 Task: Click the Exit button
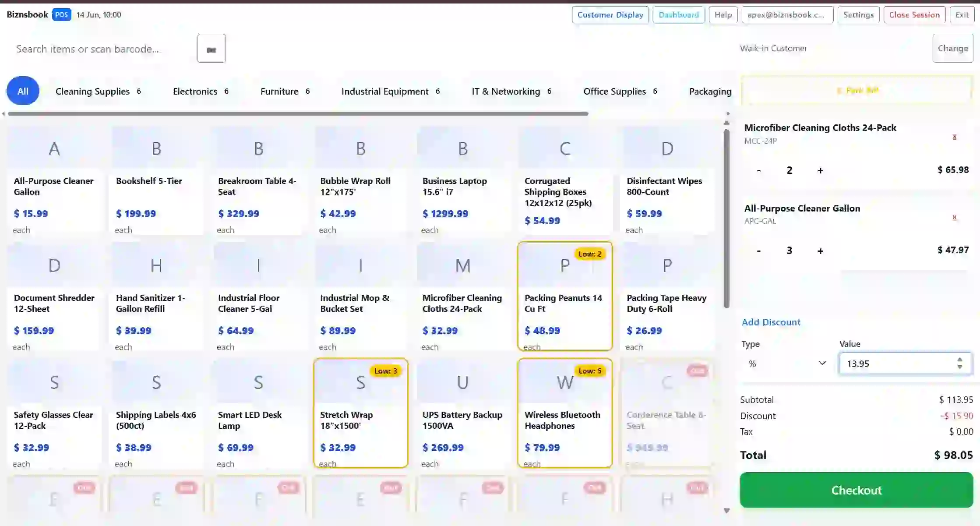tap(962, 15)
